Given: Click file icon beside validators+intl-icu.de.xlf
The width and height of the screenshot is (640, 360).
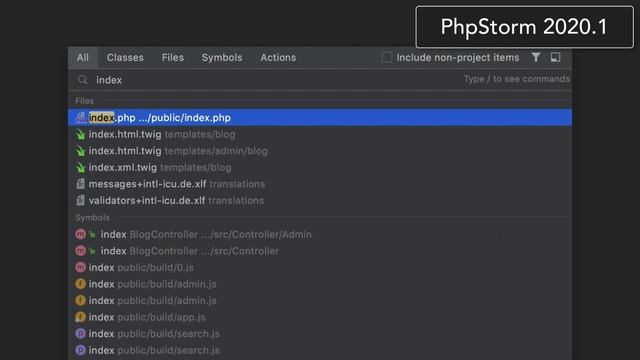Looking at the screenshot, I should [80, 200].
